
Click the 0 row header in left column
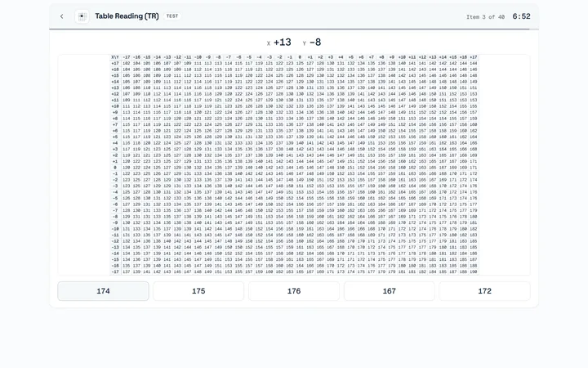[x=115, y=168]
